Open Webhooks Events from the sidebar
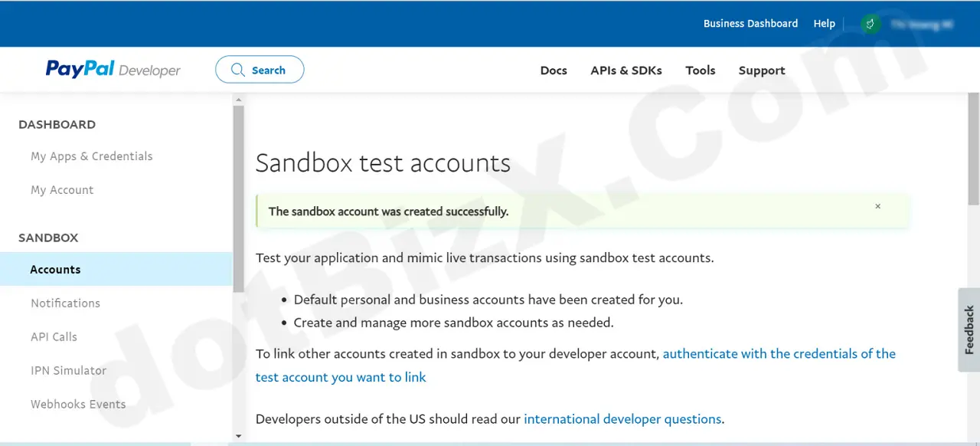 [78, 404]
